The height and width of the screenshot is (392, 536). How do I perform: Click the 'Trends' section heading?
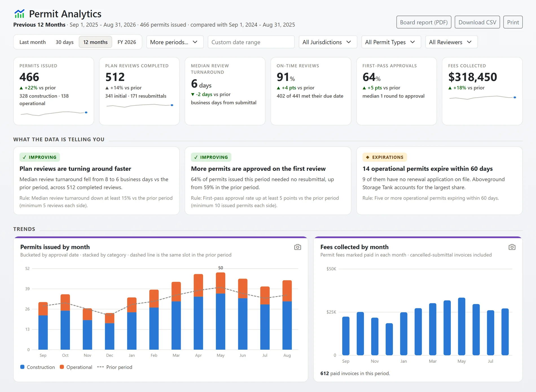(x=24, y=229)
